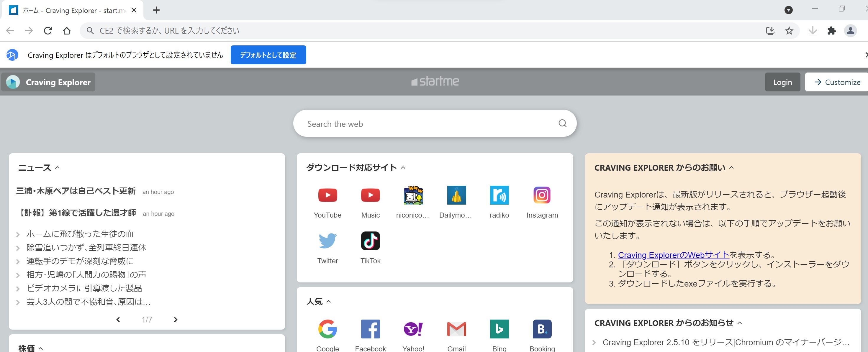
Task: Bookmark this page with the star icon
Action: (789, 31)
